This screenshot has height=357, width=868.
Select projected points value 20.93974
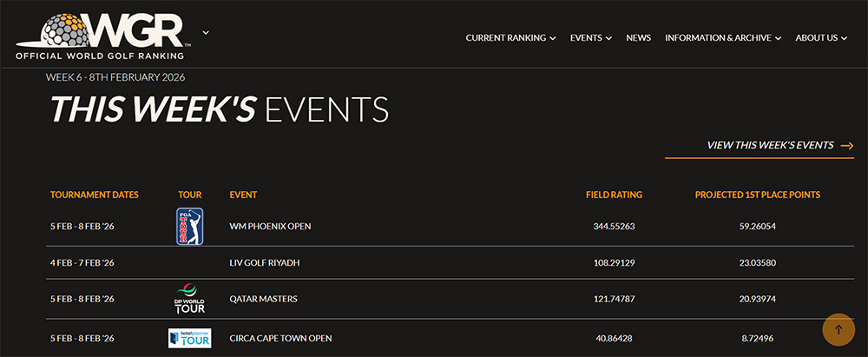pyautogui.click(x=757, y=299)
